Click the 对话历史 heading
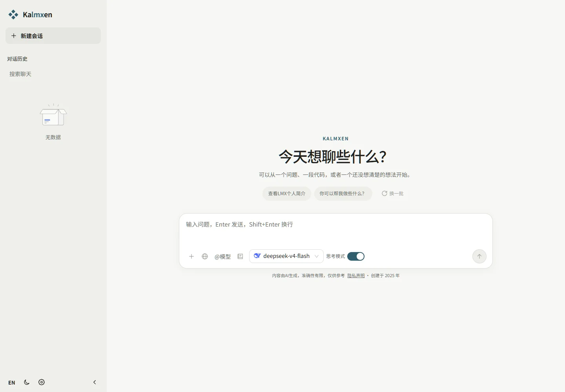The width and height of the screenshot is (565, 392). 17,59
